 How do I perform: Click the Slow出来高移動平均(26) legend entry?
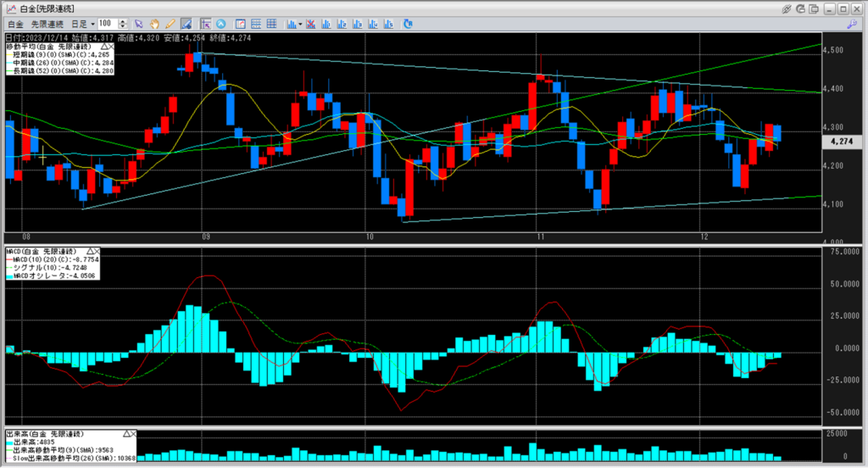pos(71,458)
